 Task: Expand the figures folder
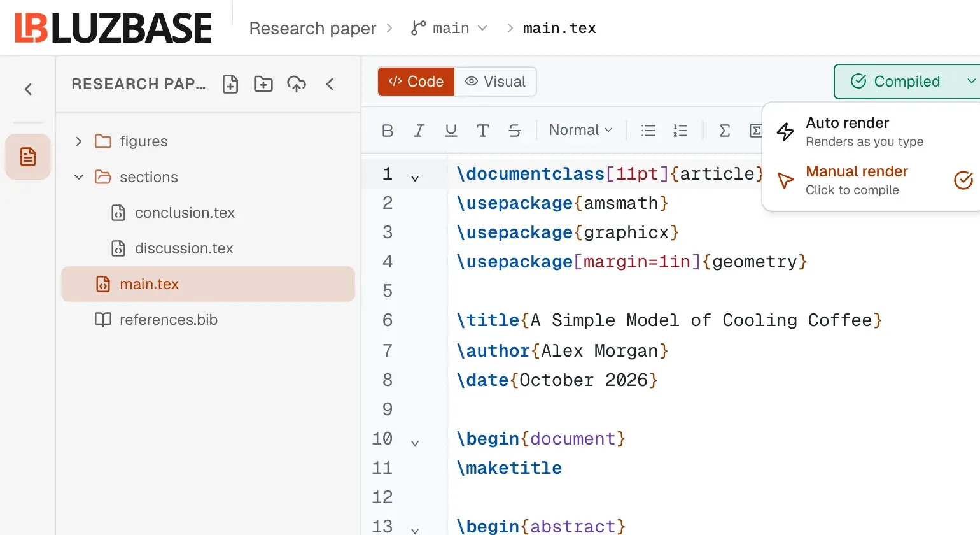point(79,141)
